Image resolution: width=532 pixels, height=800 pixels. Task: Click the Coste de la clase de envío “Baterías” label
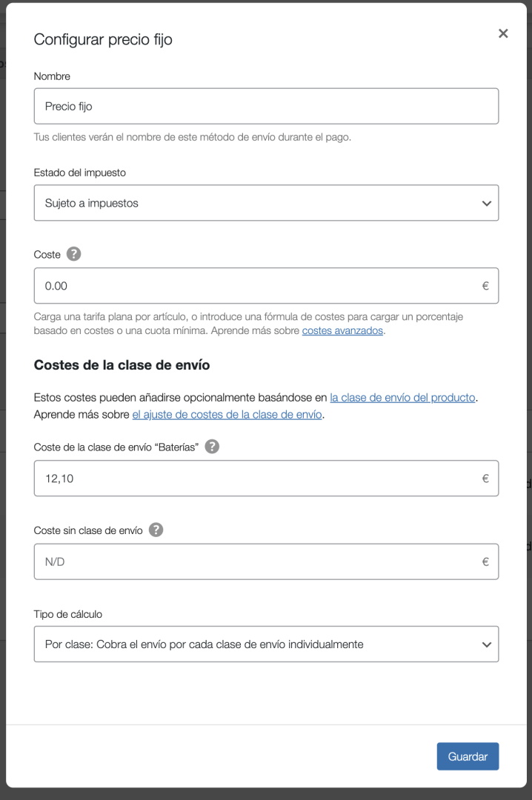[x=116, y=447]
